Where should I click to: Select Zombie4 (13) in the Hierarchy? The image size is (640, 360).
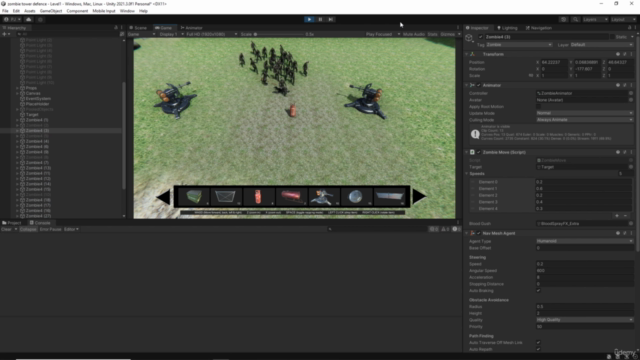[x=38, y=168]
